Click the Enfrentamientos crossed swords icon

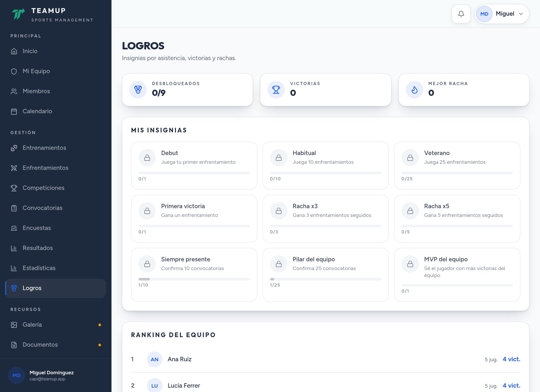click(14, 168)
